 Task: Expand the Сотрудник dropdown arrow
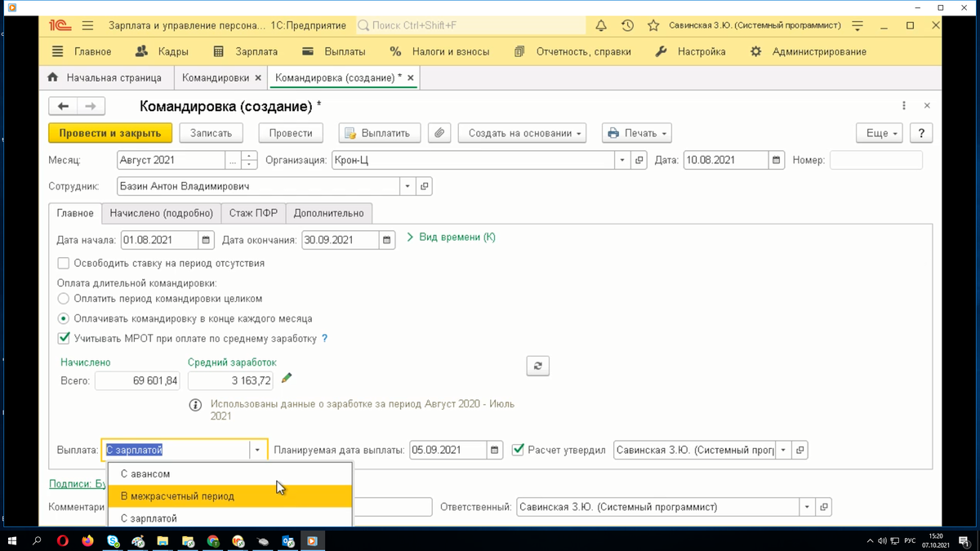(x=408, y=187)
